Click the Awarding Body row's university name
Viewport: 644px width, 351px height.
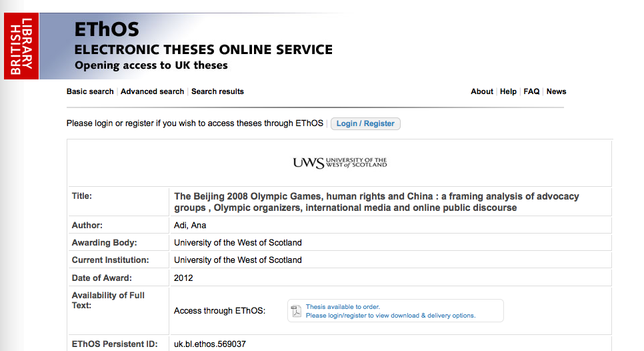(x=237, y=243)
